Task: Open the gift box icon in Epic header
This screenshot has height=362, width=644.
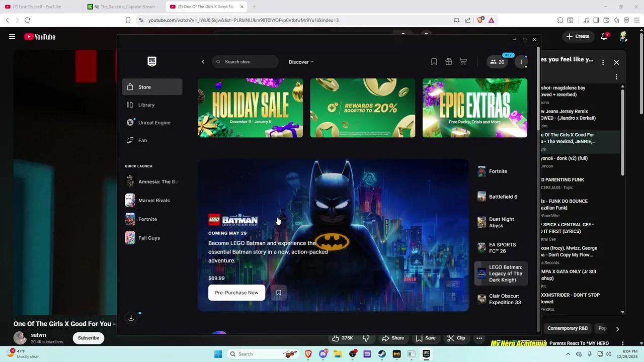Action: [x=449, y=62]
